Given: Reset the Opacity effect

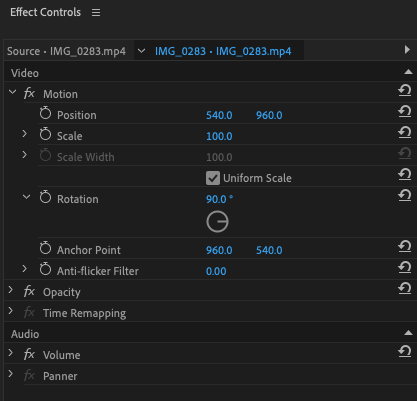Looking at the screenshot, I should pos(405,288).
